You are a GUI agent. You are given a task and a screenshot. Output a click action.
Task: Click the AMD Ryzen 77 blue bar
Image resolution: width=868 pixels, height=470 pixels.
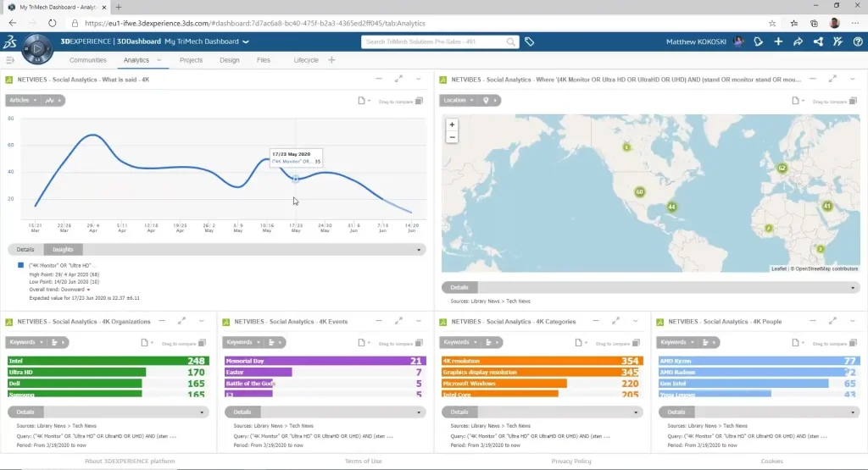759,361
